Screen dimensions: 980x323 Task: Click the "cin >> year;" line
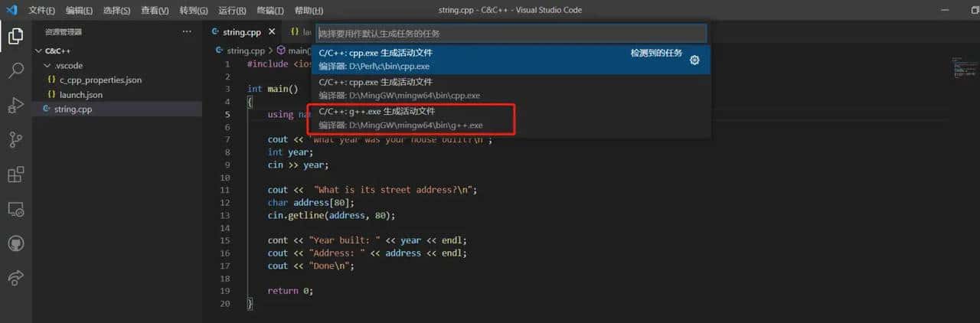pos(298,165)
